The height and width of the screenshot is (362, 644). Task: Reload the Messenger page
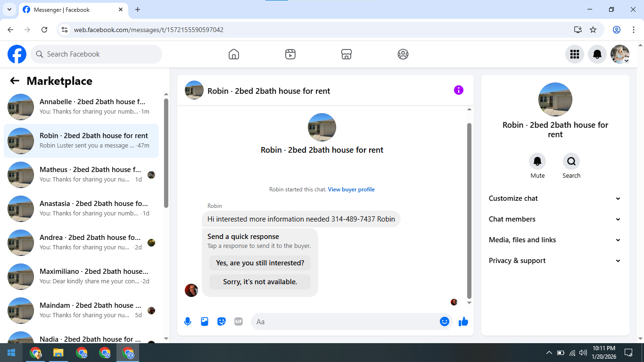44,30
